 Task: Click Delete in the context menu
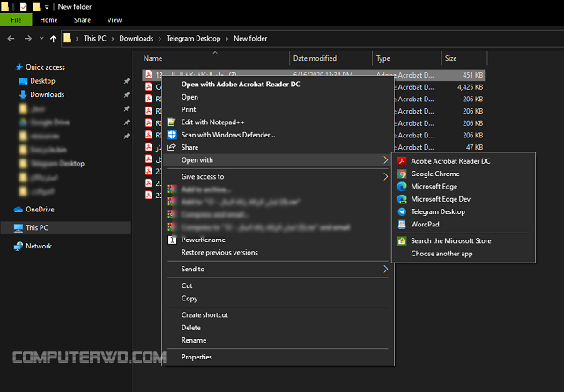point(190,328)
